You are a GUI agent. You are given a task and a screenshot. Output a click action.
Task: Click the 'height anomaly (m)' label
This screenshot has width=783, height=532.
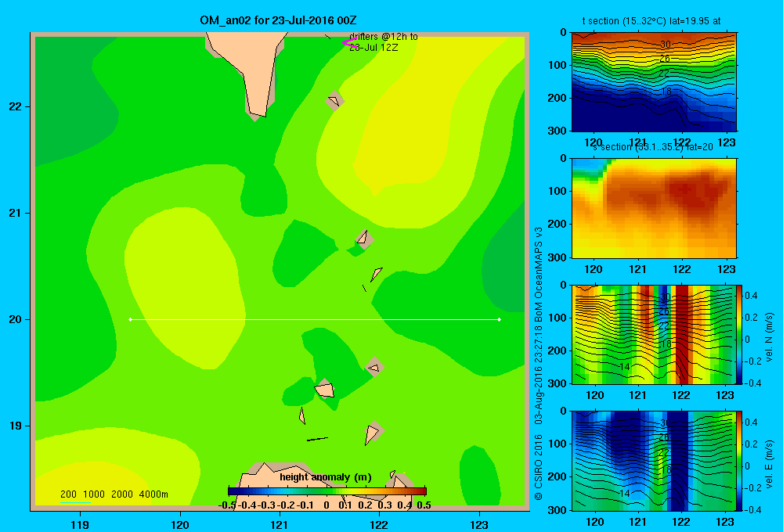(x=326, y=477)
